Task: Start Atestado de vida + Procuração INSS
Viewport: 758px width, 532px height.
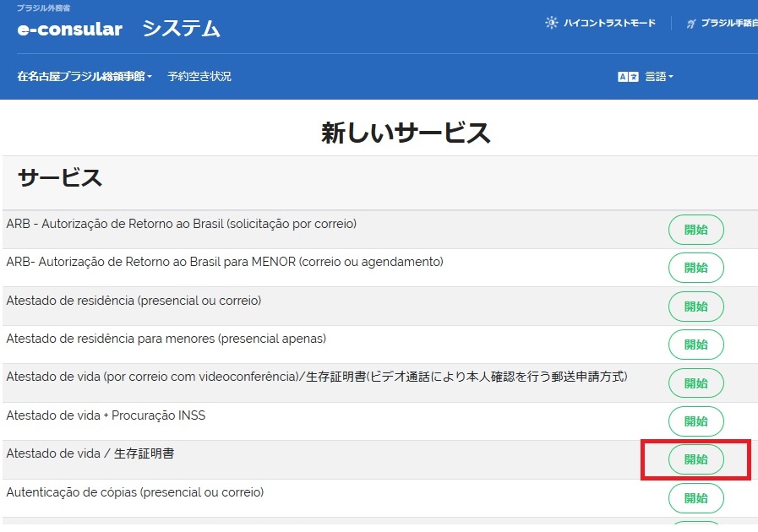Action: click(x=696, y=421)
